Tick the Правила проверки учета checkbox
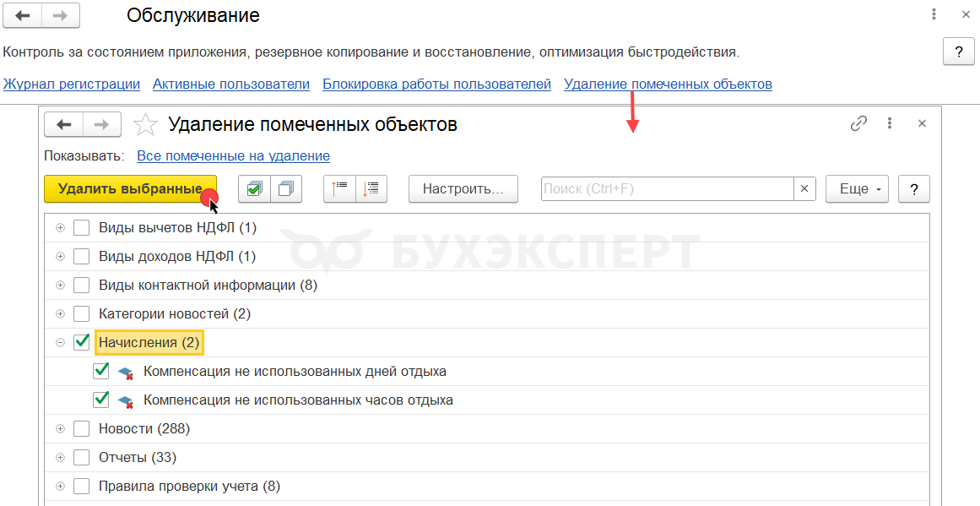Screen dimensions: 980x506 81,486
